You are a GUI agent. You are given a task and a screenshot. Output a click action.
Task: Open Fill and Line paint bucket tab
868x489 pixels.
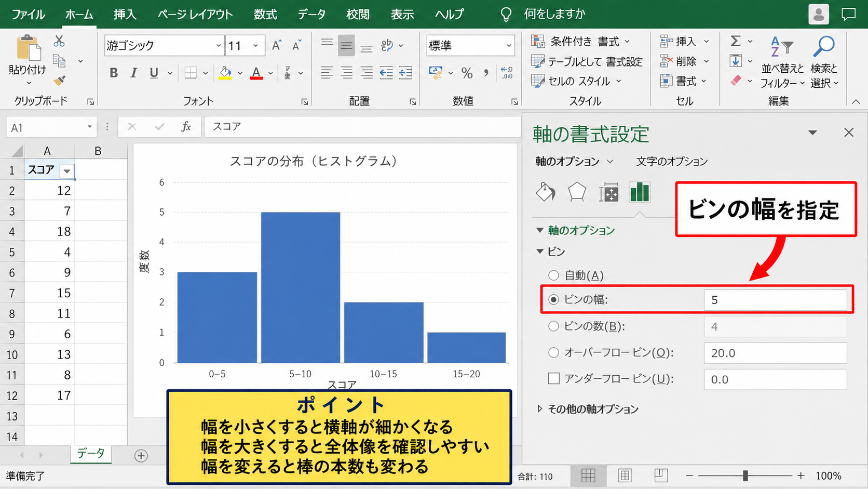(545, 192)
